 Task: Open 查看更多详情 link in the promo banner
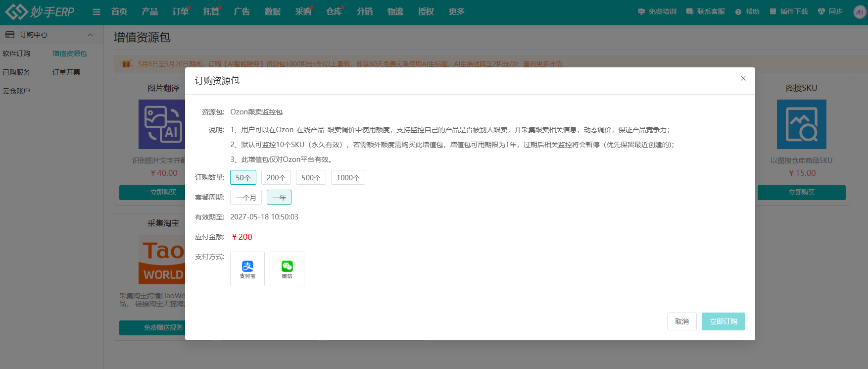542,64
